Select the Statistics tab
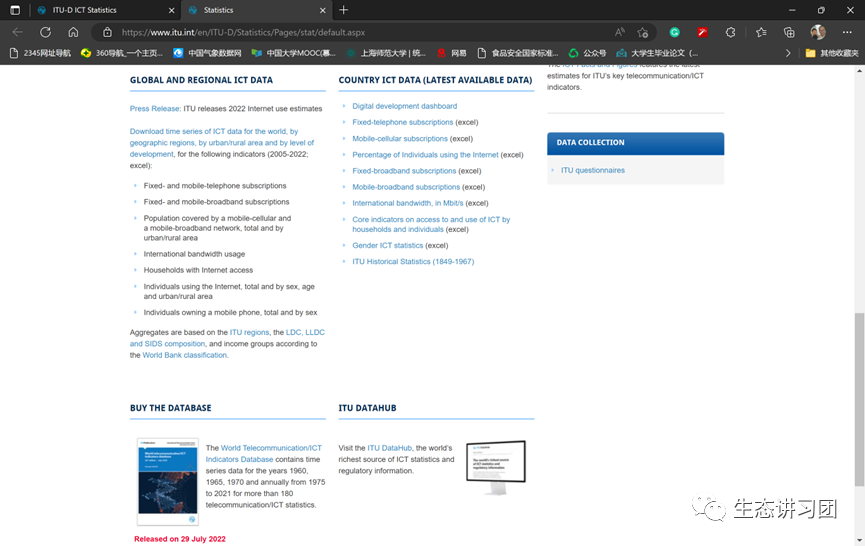The width and height of the screenshot is (865, 546). 257,10
